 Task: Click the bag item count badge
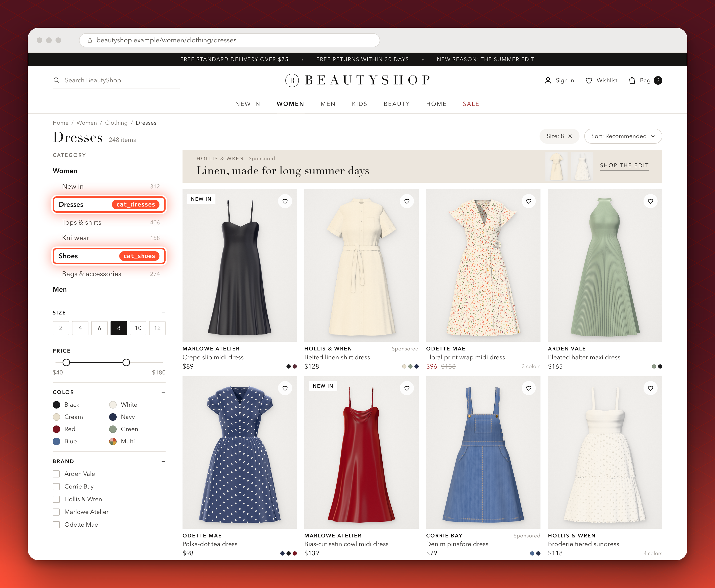[658, 80]
